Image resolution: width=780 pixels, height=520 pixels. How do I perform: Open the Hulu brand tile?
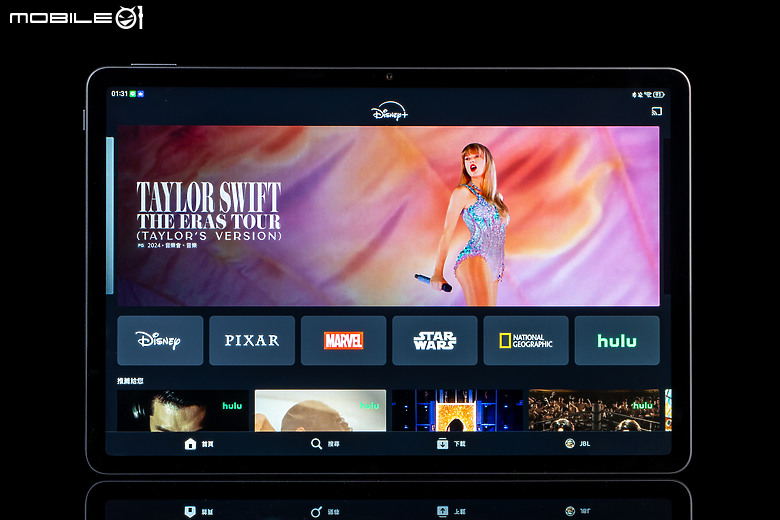617,340
